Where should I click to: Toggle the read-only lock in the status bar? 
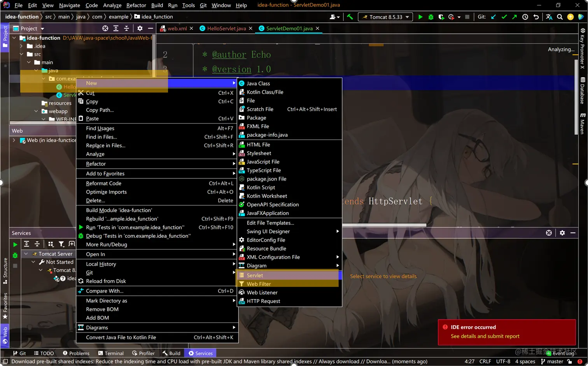coord(569,361)
